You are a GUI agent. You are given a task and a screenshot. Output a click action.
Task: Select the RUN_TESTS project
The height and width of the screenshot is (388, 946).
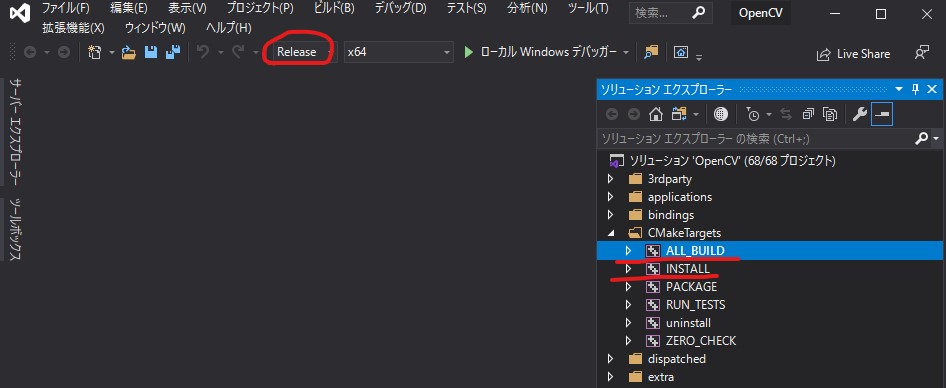[x=696, y=305]
